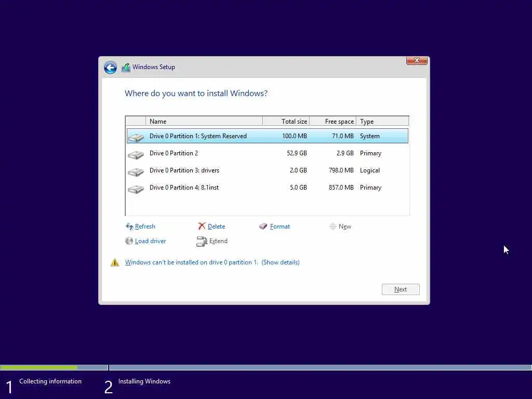
Task: Click the Collecting information step label
Action: (x=50, y=381)
